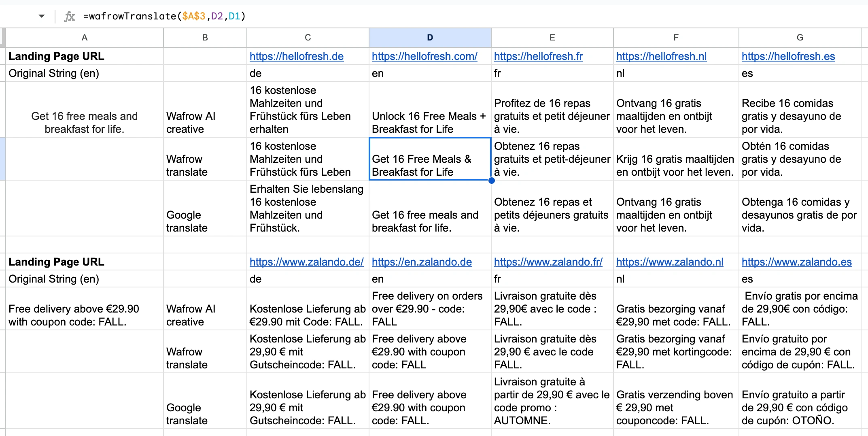The width and height of the screenshot is (868, 436).
Task: Open the hellofresh.nl link
Action: coord(661,56)
